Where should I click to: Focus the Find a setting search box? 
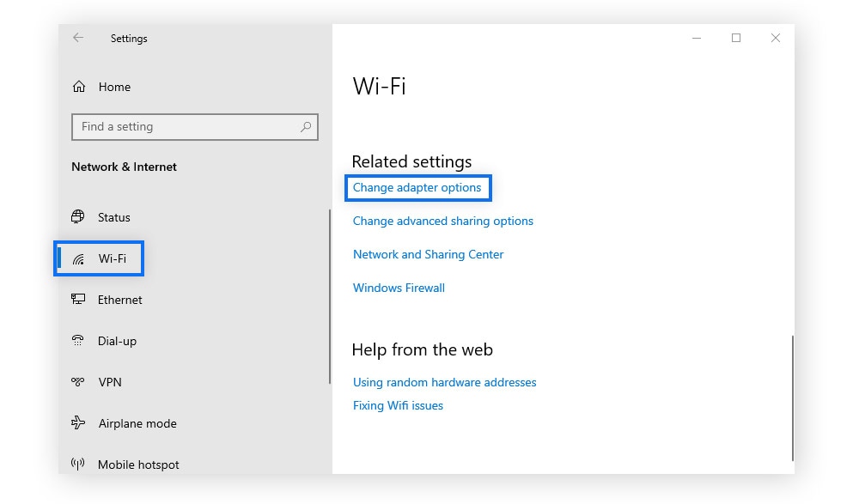tap(194, 127)
